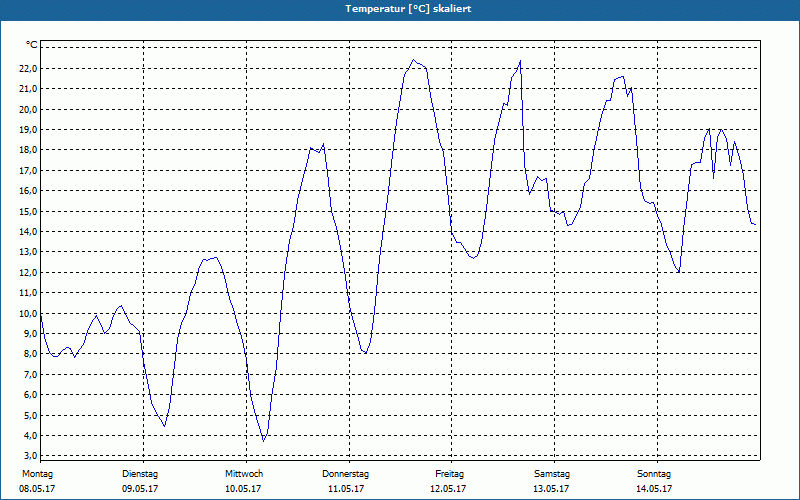Click the date 14.05.17
Viewport: 800px width, 500px height.
click(654, 489)
